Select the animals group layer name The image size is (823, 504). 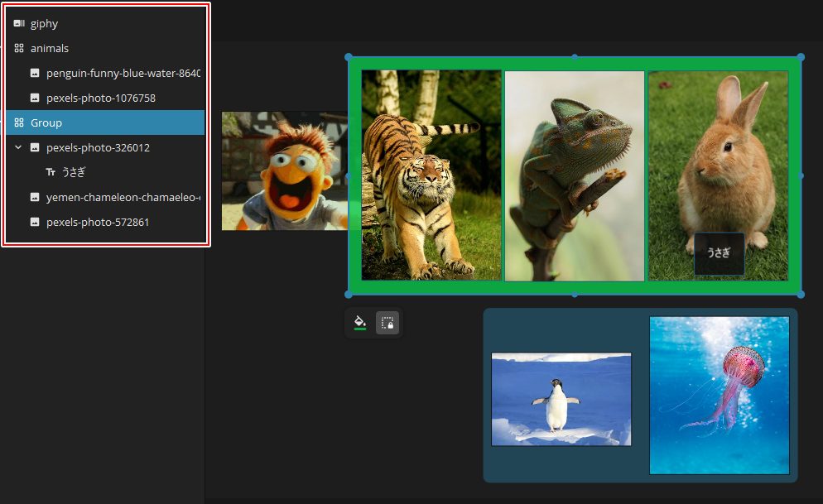pyautogui.click(x=50, y=49)
